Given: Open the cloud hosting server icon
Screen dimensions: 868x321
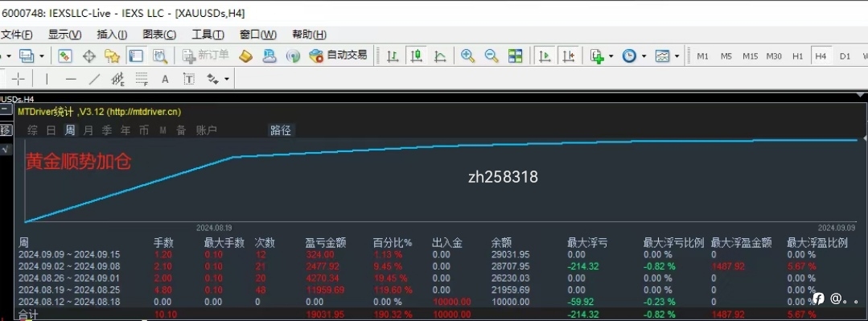Looking at the screenshot, I should point(269,56).
